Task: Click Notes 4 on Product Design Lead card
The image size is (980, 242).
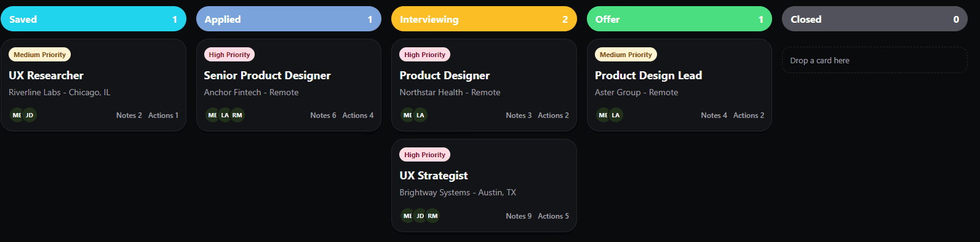Action: point(714,115)
